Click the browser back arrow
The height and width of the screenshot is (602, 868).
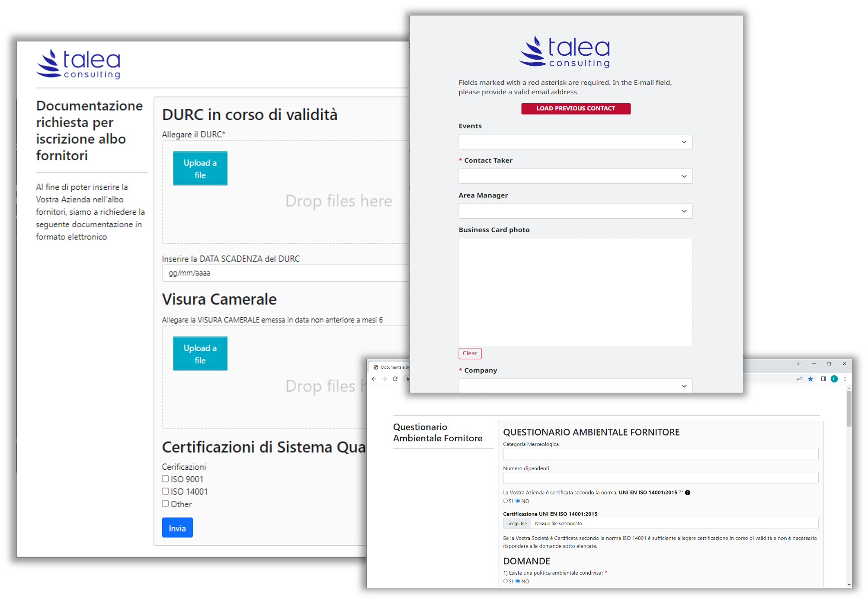click(x=374, y=379)
